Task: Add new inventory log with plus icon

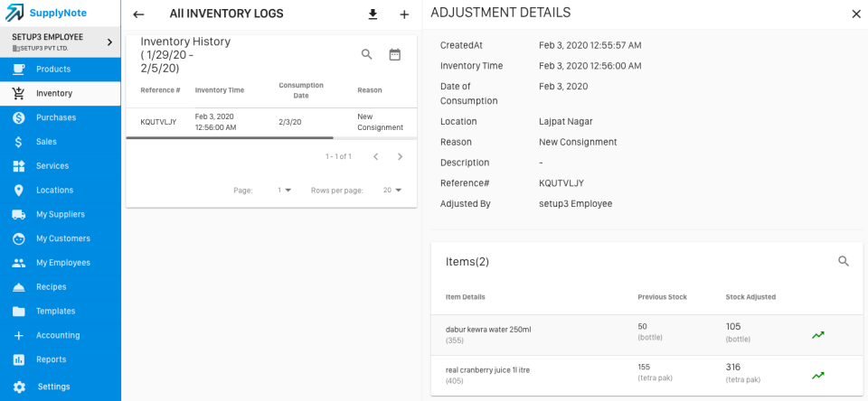Action: pos(405,14)
